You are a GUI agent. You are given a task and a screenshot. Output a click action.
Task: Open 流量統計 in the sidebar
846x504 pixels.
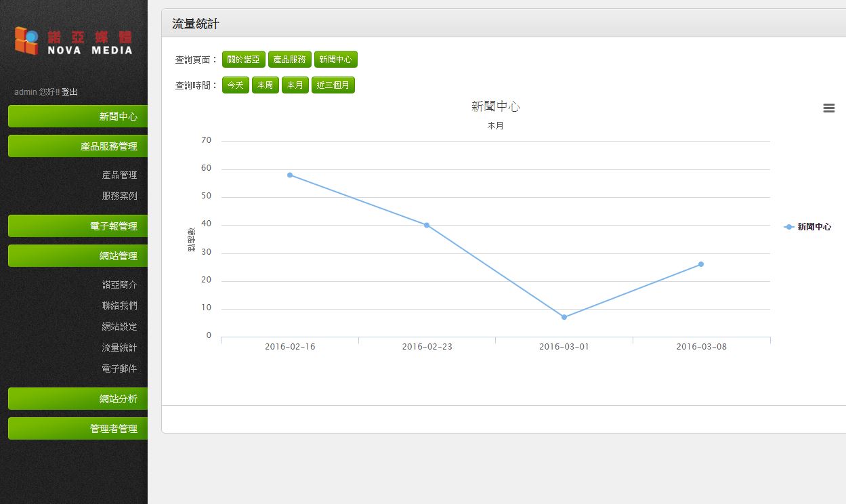[x=119, y=348]
